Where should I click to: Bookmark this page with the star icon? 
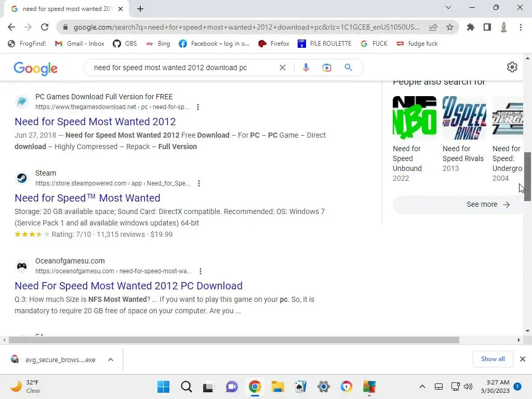click(450, 27)
